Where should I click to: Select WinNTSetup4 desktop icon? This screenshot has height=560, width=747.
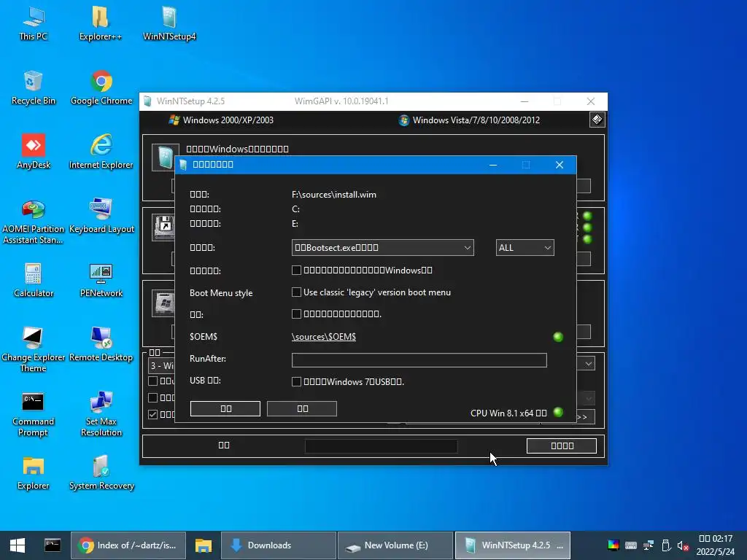pyautogui.click(x=169, y=24)
